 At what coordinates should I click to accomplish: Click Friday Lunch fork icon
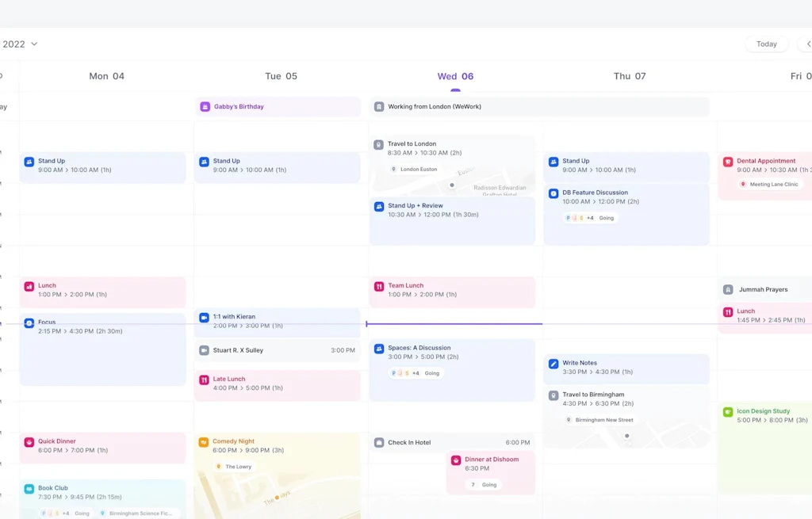click(x=728, y=312)
